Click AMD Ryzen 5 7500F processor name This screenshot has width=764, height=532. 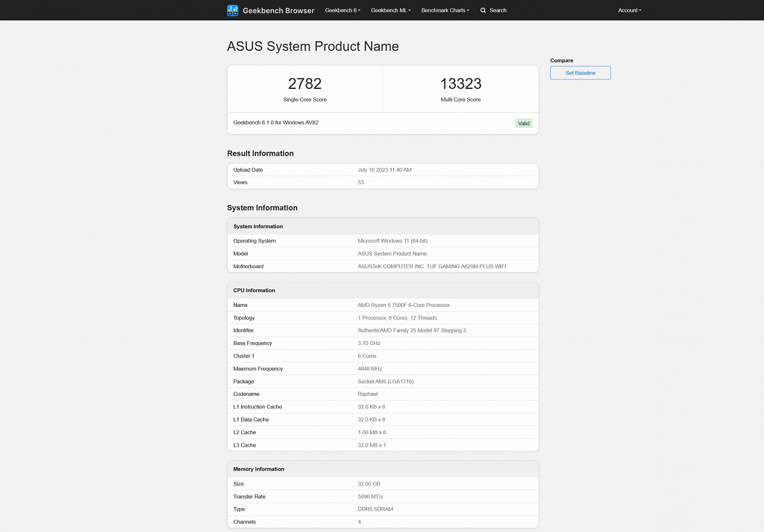[404, 305]
